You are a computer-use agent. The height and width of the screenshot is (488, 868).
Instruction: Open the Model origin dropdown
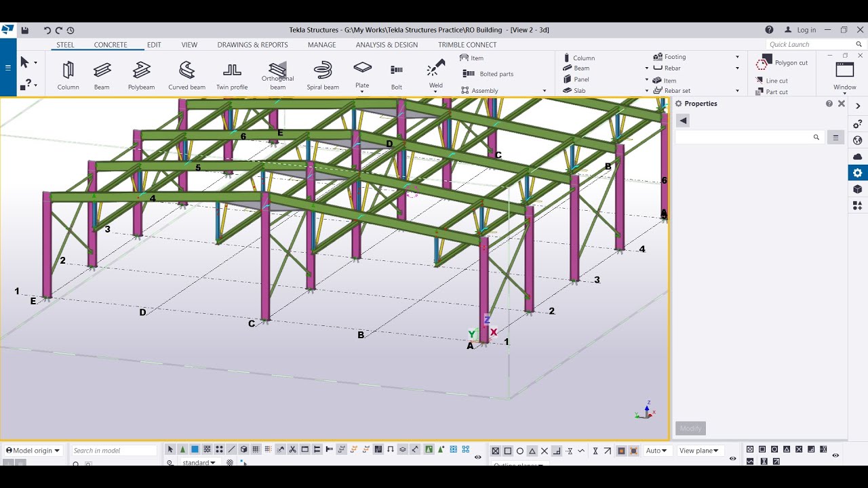click(x=33, y=451)
